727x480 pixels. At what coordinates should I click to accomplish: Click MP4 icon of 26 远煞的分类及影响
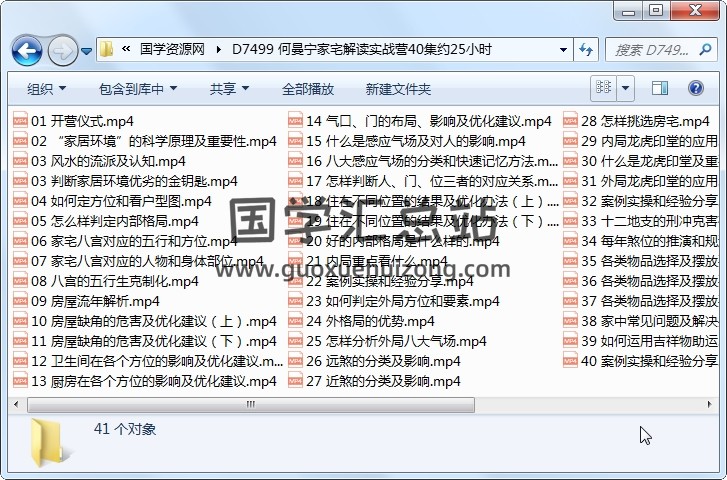(295, 361)
